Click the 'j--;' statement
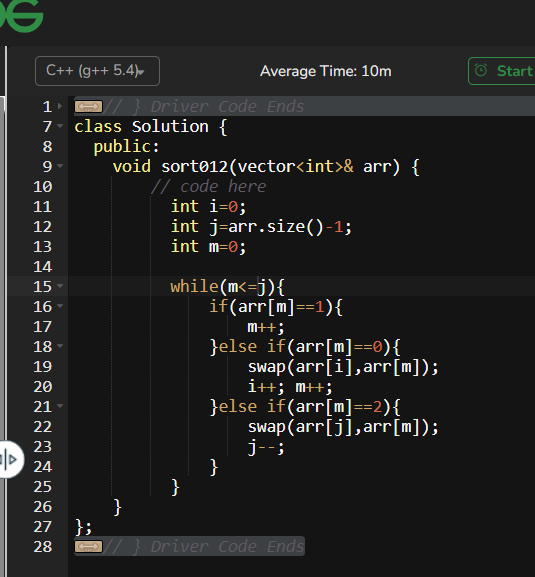Image resolution: width=535 pixels, height=577 pixels. pyautogui.click(x=266, y=447)
